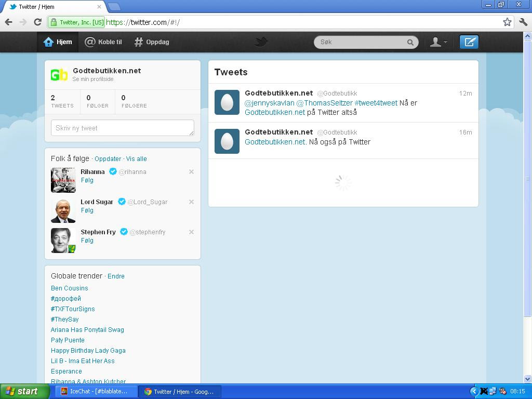Open the Windows start menu
The image size is (532, 399).
pyautogui.click(x=25, y=392)
